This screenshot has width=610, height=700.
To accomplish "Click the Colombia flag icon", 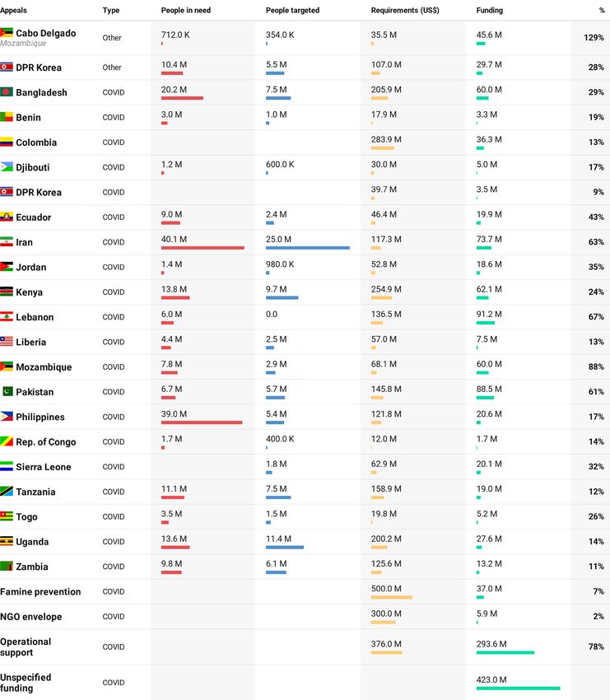I will (7, 142).
